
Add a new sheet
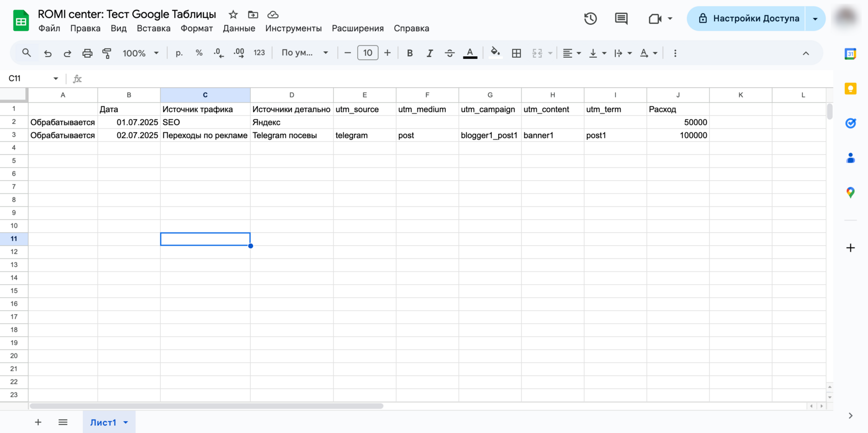coord(38,422)
